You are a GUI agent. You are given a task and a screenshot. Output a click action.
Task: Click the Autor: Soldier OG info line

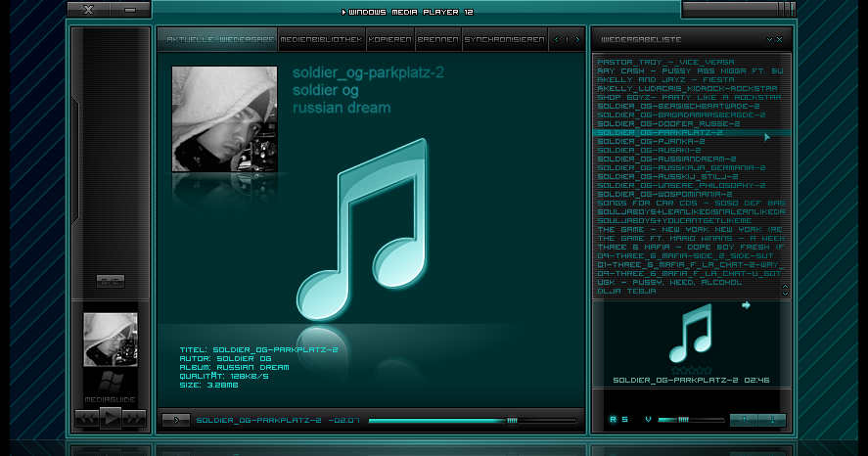(x=225, y=358)
